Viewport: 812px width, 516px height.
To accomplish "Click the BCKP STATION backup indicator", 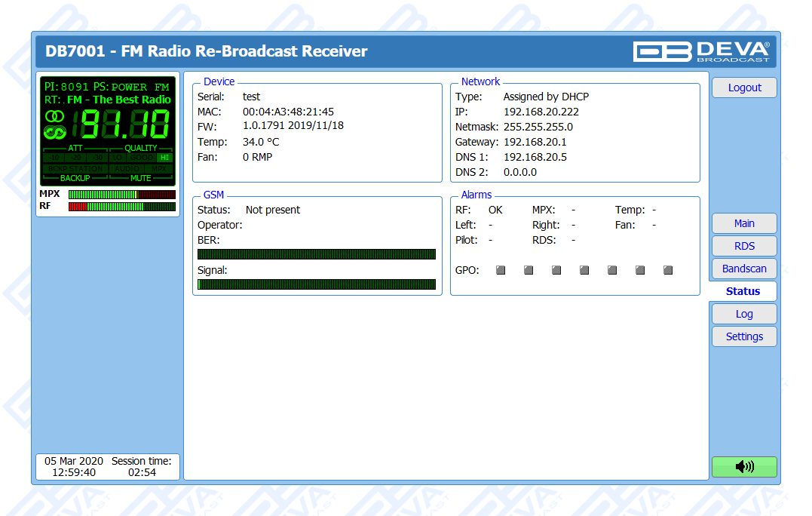I will click(75, 168).
